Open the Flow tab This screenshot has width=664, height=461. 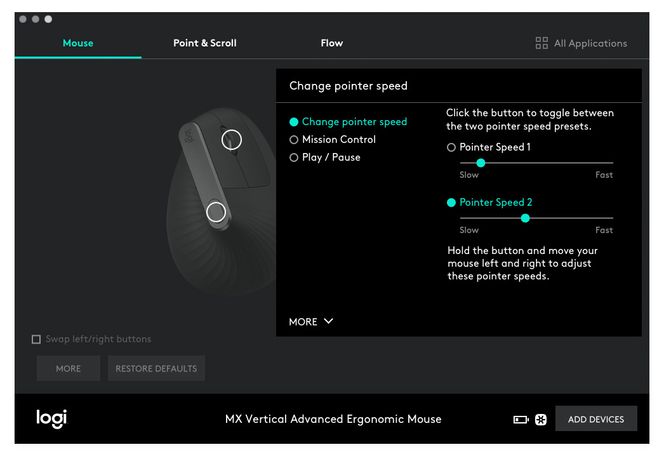coord(332,43)
